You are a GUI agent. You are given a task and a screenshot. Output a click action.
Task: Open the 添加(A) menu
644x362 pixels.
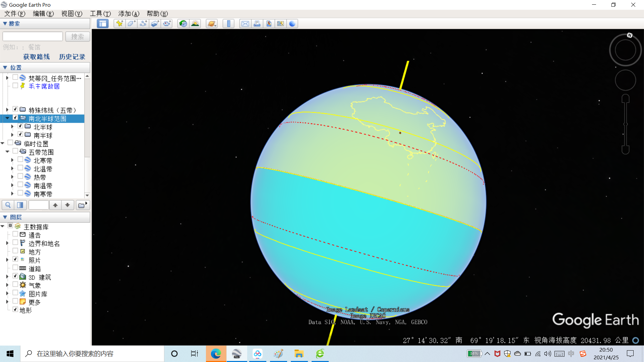pos(129,14)
